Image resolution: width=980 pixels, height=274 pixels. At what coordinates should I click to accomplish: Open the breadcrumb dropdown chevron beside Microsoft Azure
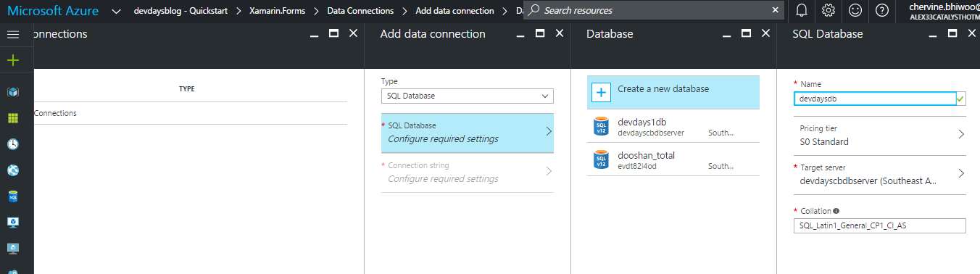(x=116, y=11)
